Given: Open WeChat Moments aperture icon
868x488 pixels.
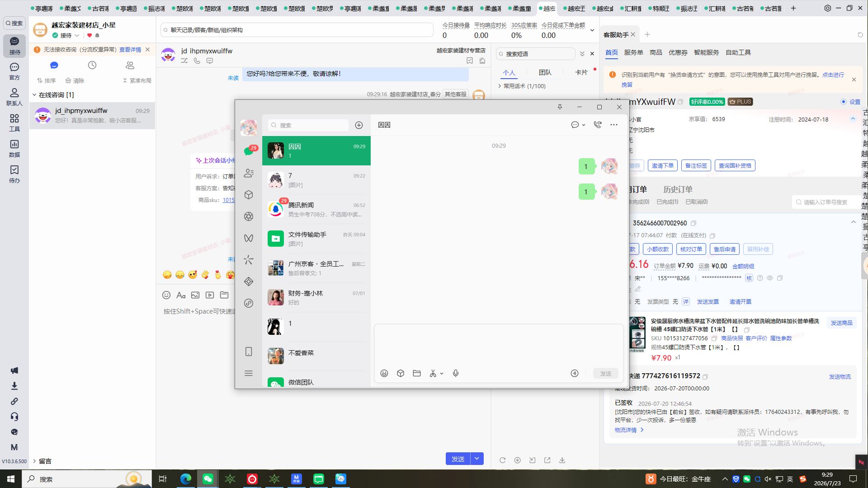Looking at the screenshot, I should pos(249,216).
